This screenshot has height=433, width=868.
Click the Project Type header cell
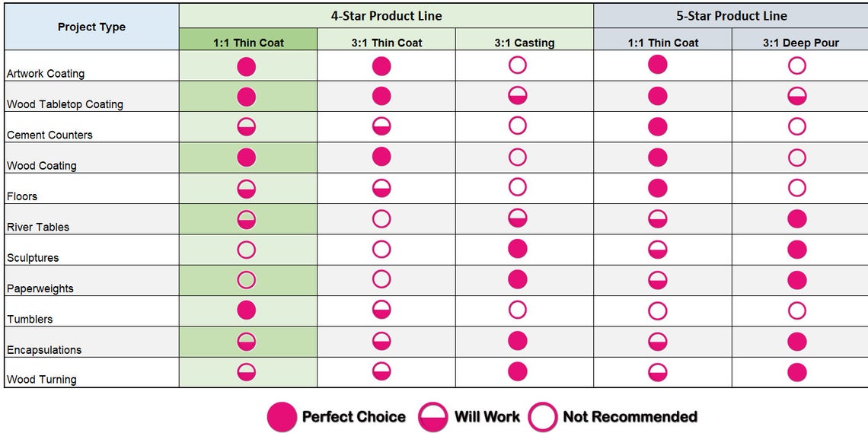91,27
